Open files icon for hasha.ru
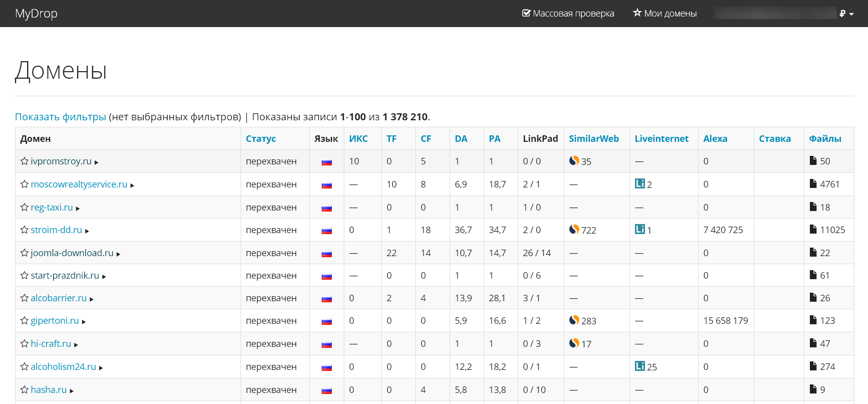The image size is (868, 404). 813,389
